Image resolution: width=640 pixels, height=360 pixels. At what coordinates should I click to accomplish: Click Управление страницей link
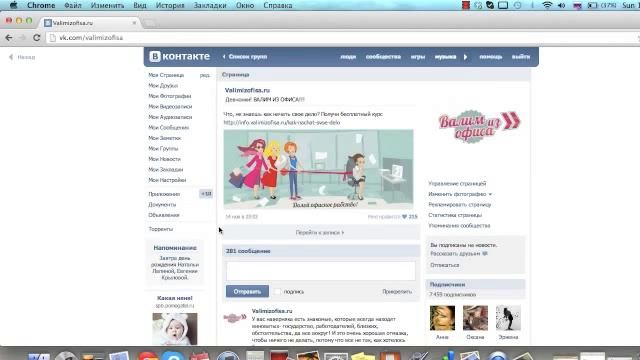pos(457,184)
